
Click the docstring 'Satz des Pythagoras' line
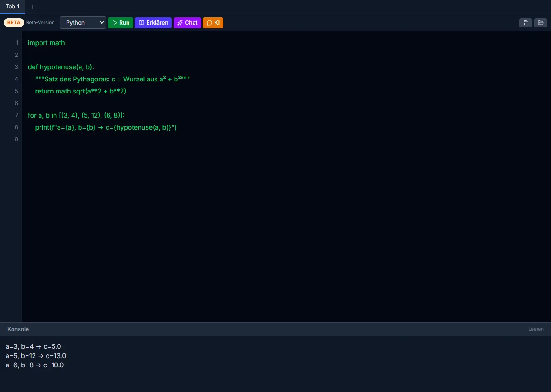click(113, 79)
